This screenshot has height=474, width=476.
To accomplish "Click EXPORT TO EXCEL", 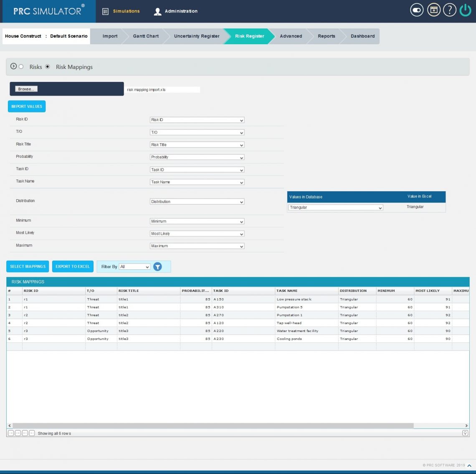I will [73, 266].
